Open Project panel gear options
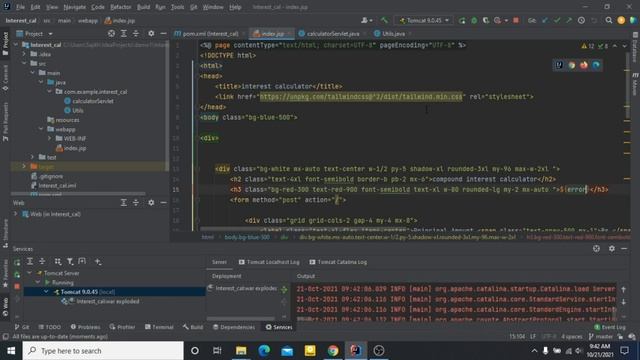 (x=151, y=33)
